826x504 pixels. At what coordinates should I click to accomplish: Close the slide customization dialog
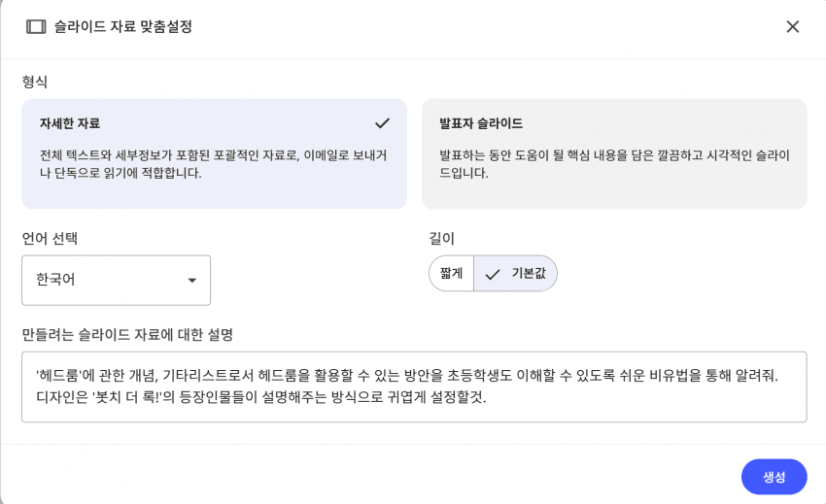tap(792, 27)
